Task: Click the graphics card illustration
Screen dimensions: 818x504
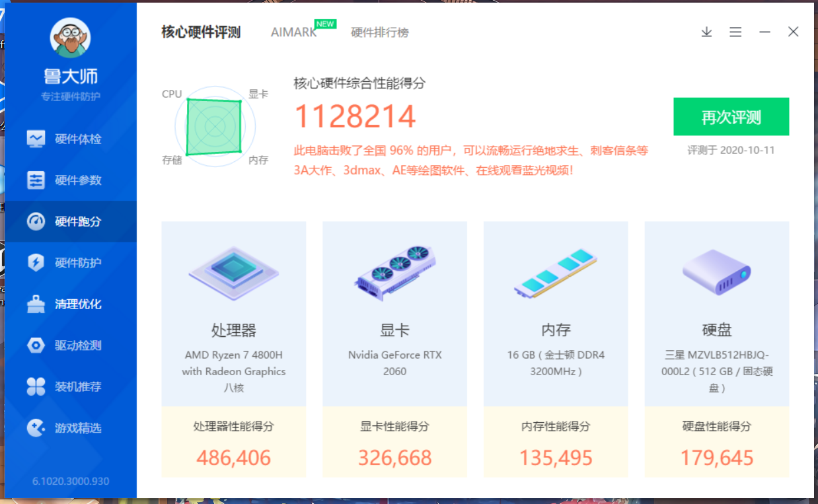Action: pos(395,273)
